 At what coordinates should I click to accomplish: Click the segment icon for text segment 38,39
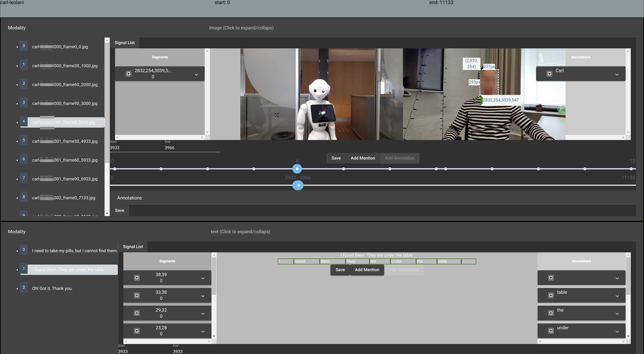pos(137,278)
